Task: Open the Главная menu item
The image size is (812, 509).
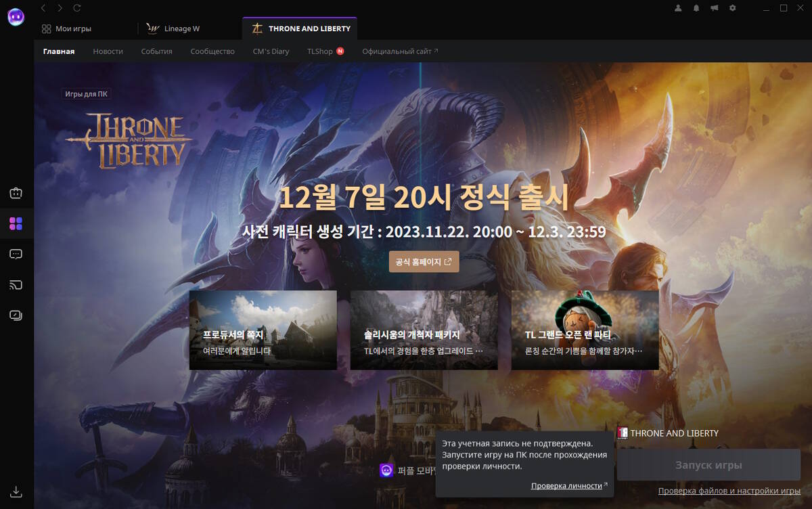Action: tap(59, 51)
